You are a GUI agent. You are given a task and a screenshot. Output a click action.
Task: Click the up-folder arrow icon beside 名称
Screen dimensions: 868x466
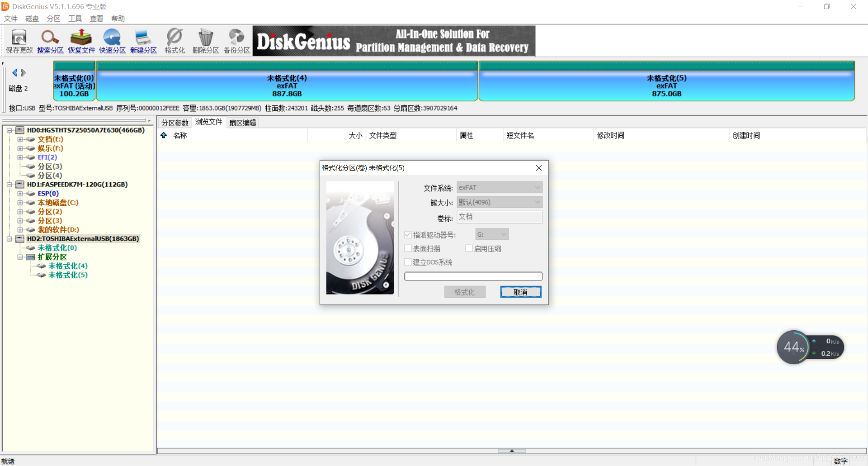pyautogui.click(x=164, y=135)
